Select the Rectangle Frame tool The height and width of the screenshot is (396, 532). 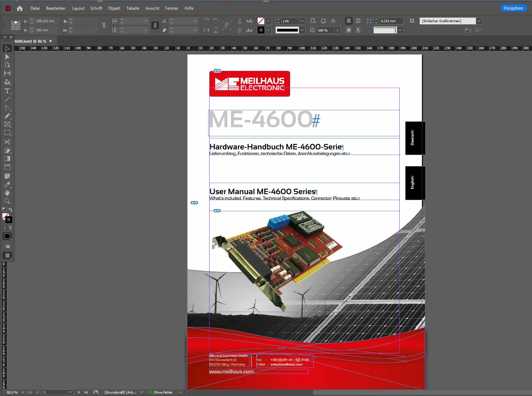pos(7,124)
